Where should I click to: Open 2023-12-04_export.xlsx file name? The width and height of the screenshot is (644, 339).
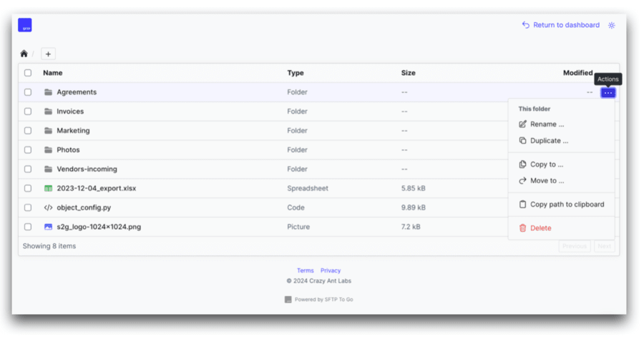(x=97, y=188)
